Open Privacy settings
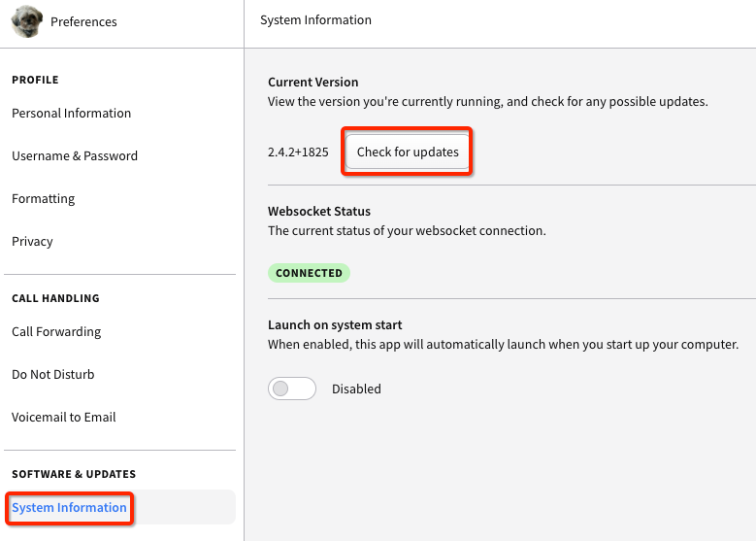Viewport: 756px width, 541px height. tap(32, 241)
